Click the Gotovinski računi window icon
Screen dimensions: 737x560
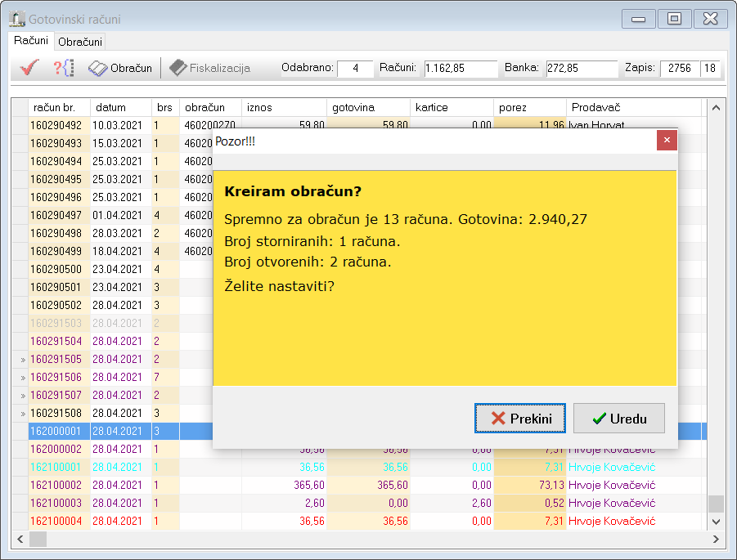(x=16, y=19)
